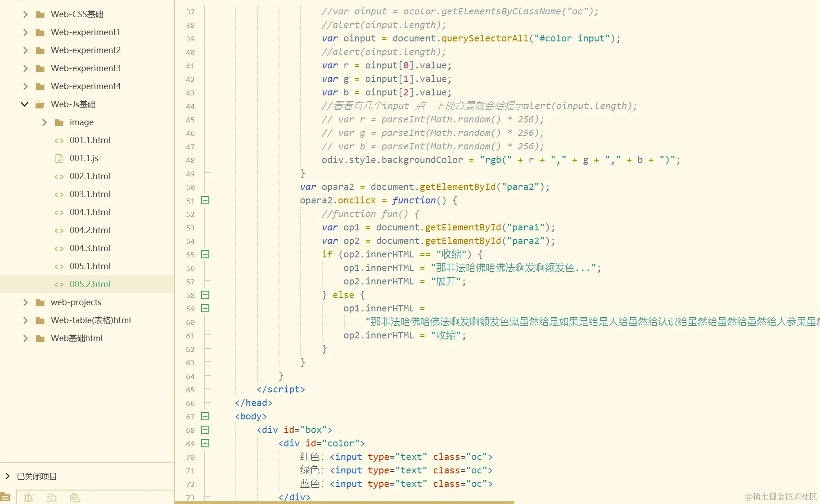The width and height of the screenshot is (820, 504).
Task: Click line number 37 in the gutter
Action: (x=190, y=12)
